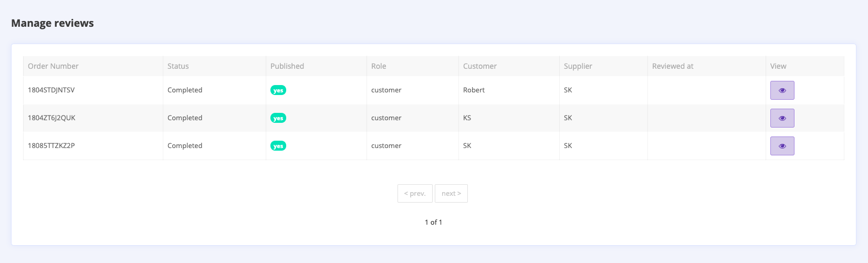Go to the previous page of reviews
868x263 pixels.
(415, 193)
